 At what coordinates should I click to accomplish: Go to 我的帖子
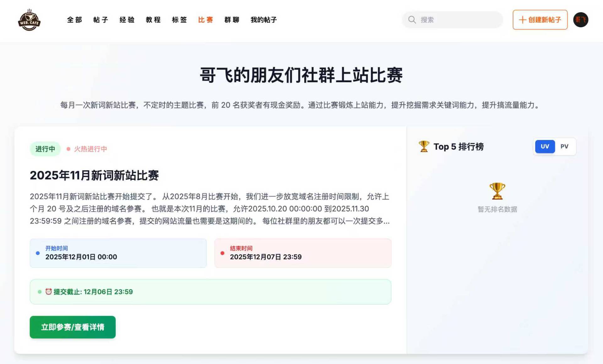click(264, 20)
